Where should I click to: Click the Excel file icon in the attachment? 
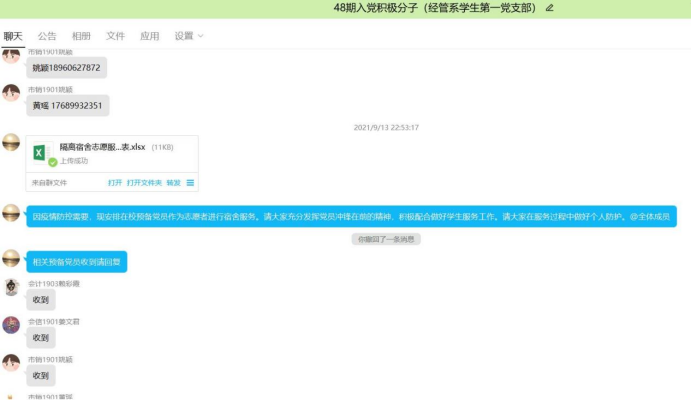pos(42,153)
